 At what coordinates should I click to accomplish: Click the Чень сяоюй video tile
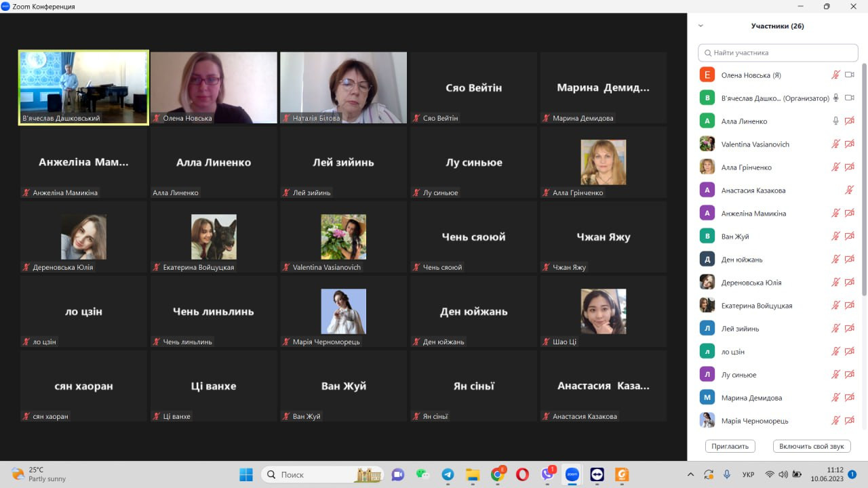click(473, 237)
